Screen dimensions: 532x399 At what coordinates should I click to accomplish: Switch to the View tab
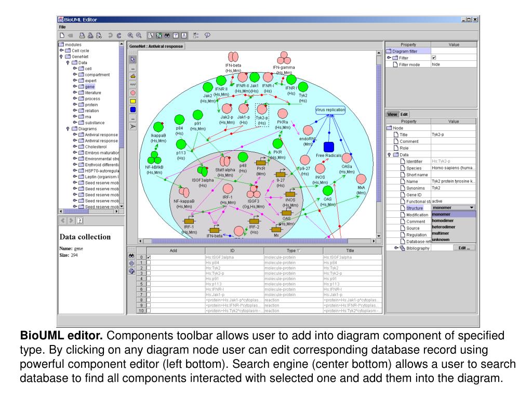tap(392, 114)
